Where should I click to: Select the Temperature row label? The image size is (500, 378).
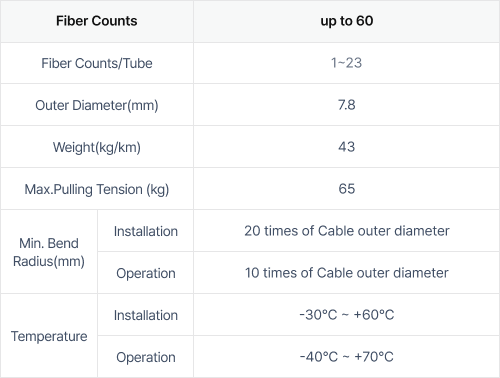[49, 336]
